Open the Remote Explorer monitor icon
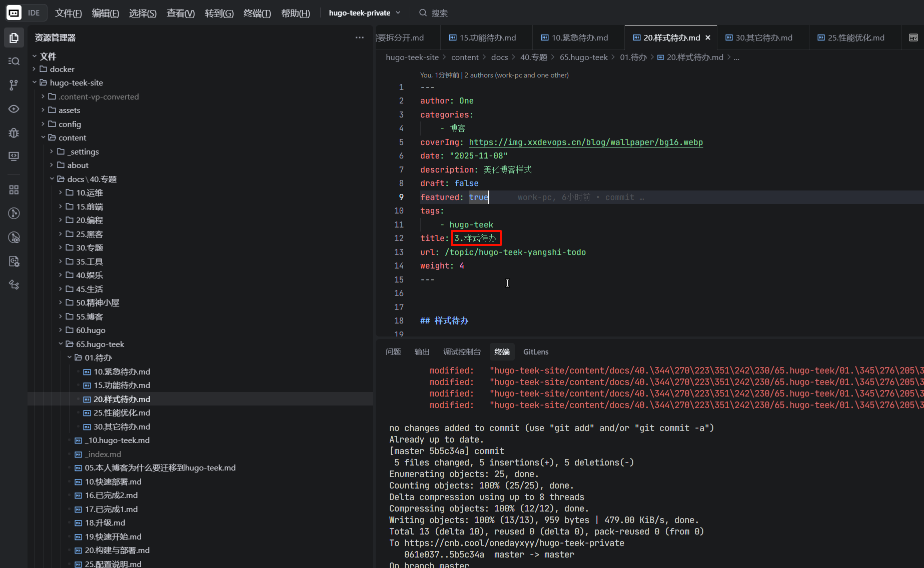The width and height of the screenshot is (924, 568). 14,156
